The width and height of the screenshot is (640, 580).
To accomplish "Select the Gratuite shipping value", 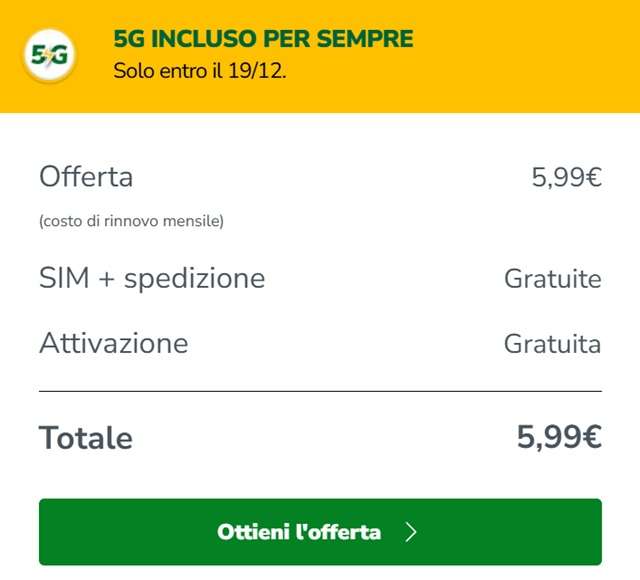I will click(552, 277).
